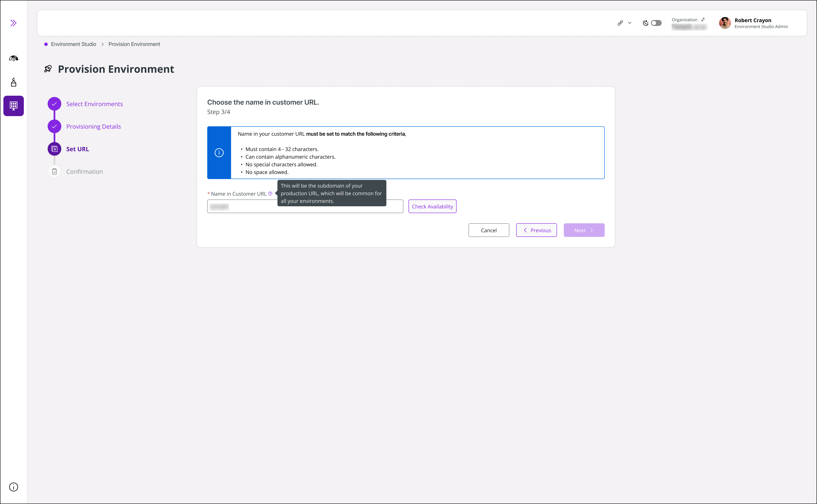Click the Organization label in header
Image resolution: width=817 pixels, height=504 pixels.
coord(684,20)
